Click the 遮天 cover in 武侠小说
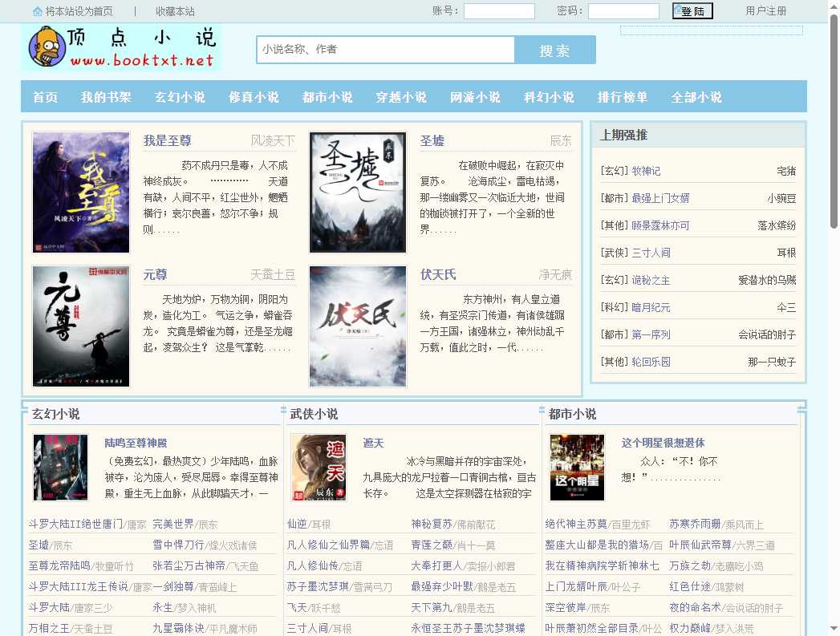The image size is (840, 636). click(319, 468)
